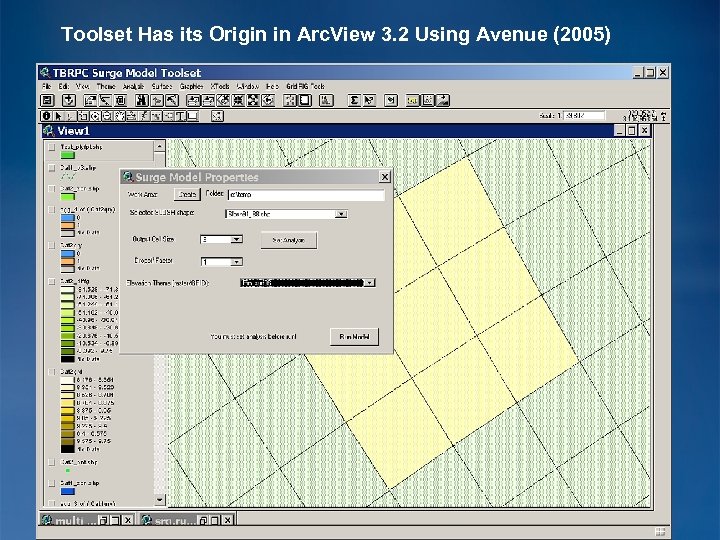Screen dimensions: 720x540
Task: Open the File menu
Action: (x=46, y=86)
